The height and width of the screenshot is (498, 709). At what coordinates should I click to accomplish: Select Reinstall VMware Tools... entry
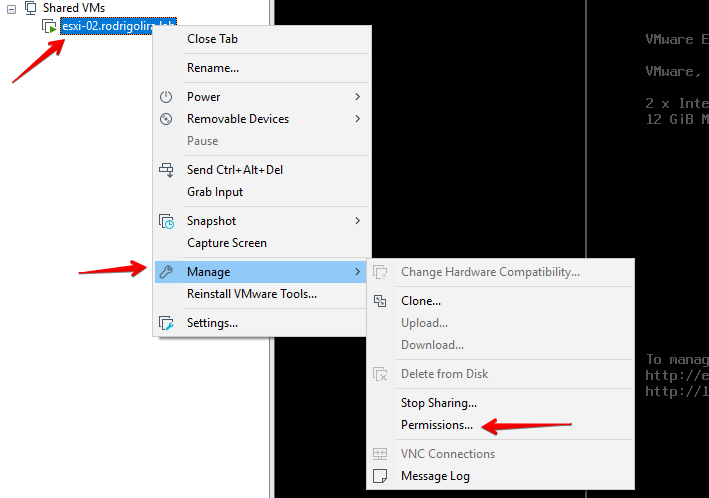(x=252, y=294)
